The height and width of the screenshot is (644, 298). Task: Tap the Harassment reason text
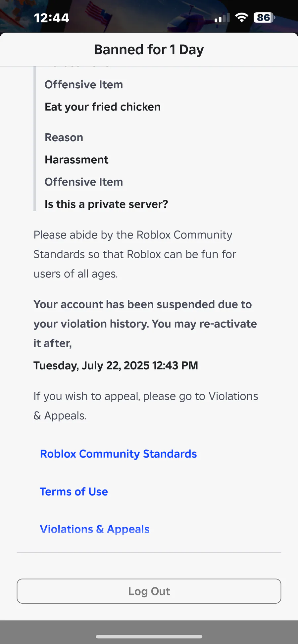(76, 160)
